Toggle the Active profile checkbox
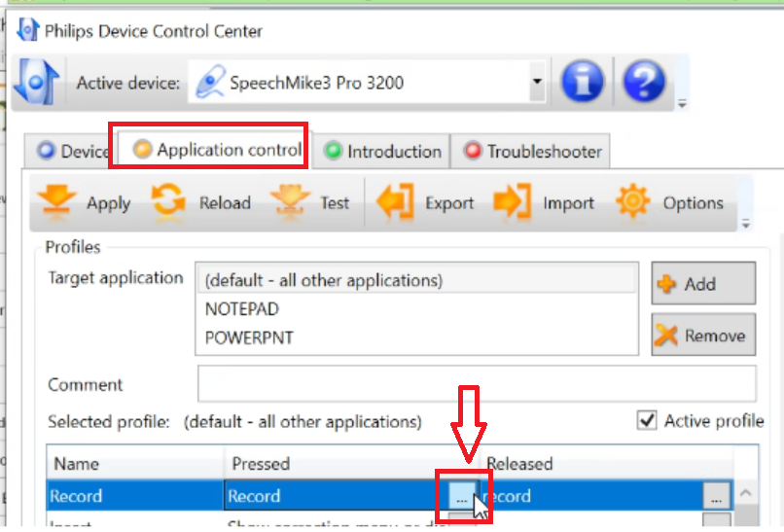 (647, 421)
